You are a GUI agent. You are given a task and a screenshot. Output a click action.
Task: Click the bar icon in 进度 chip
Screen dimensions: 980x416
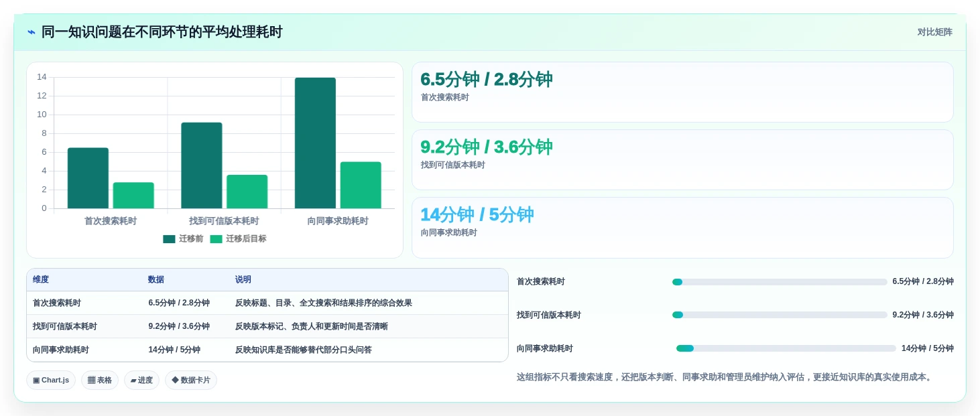(133, 380)
